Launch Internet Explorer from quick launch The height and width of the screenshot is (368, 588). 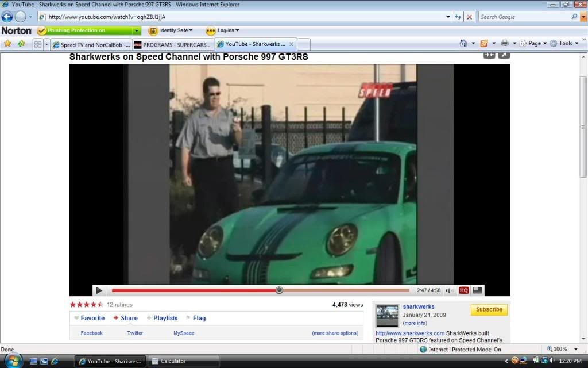55,361
